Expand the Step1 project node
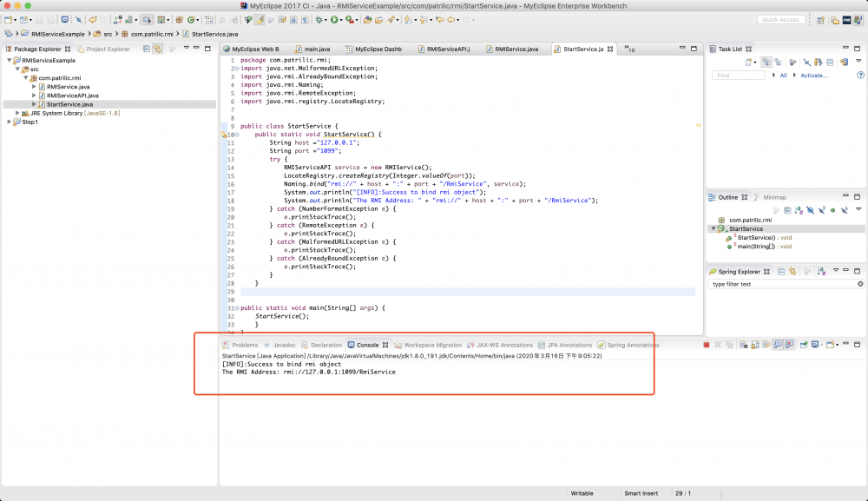Screen dimensions: 868x501 (10, 122)
